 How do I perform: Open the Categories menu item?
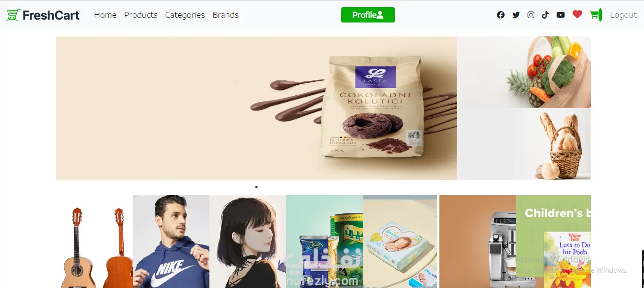185,15
